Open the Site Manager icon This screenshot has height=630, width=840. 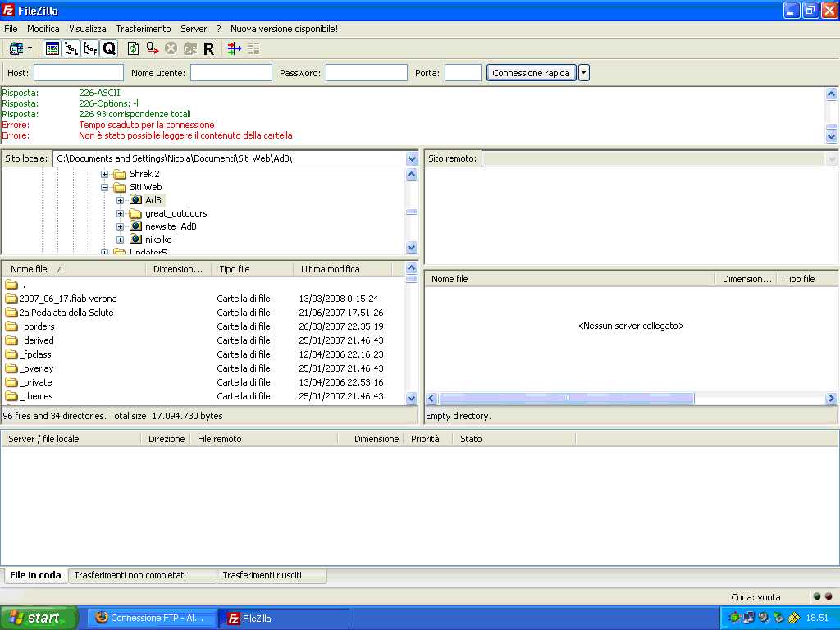click(16, 48)
